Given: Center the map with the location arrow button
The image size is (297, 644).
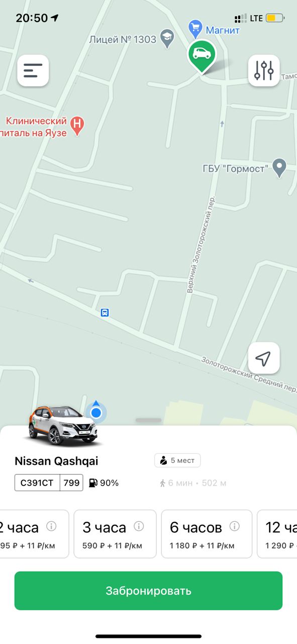Looking at the screenshot, I should click(x=264, y=358).
